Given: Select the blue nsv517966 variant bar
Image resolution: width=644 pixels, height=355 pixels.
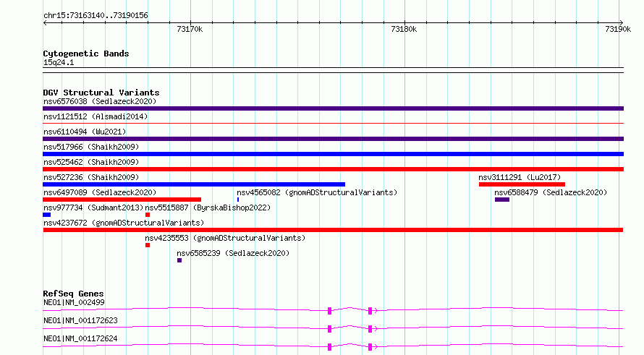Looking at the screenshot, I should click(333, 154).
